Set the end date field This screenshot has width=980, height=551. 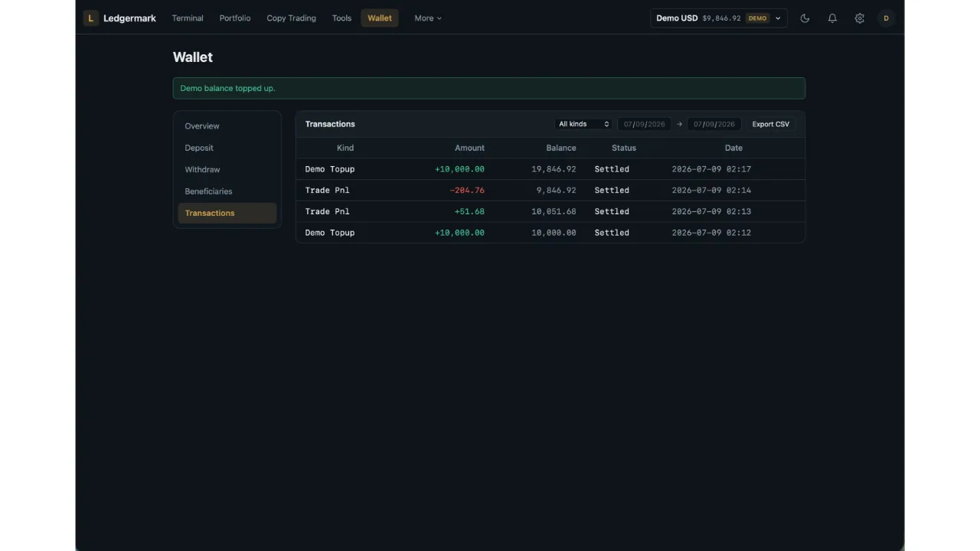pyautogui.click(x=714, y=124)
